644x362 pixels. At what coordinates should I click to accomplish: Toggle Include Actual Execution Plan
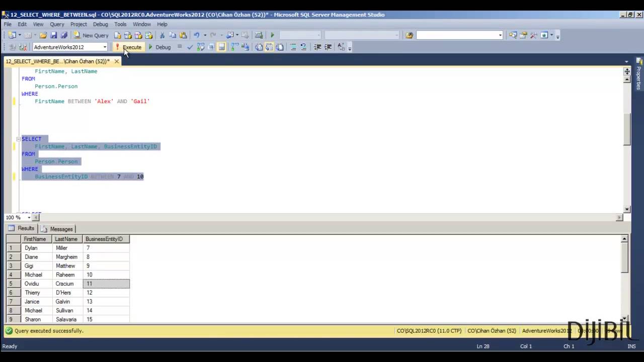coord(234,47)
